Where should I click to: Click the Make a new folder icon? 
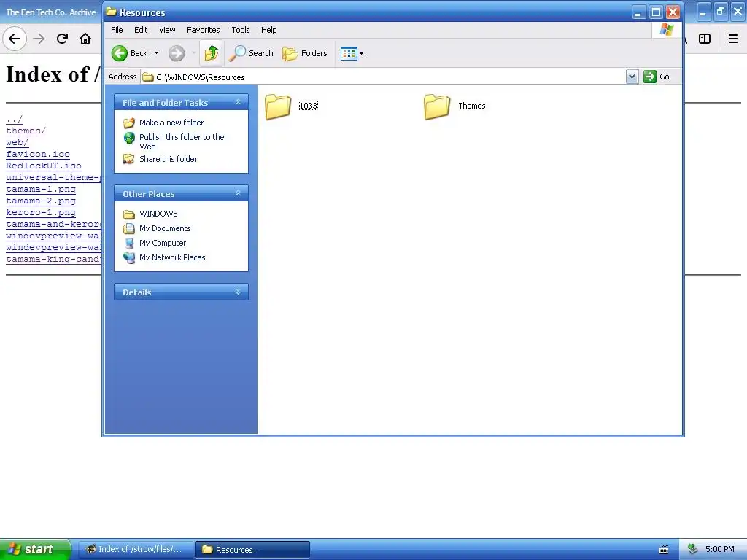(x=129, y=122)
